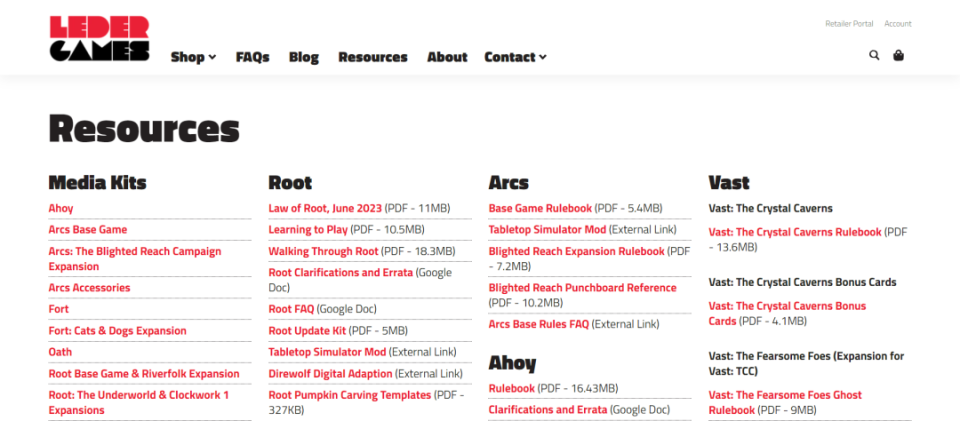Click the 'Vast: The Crystal Caverns' subheading
960x421 pixels.
coord(770,209)
